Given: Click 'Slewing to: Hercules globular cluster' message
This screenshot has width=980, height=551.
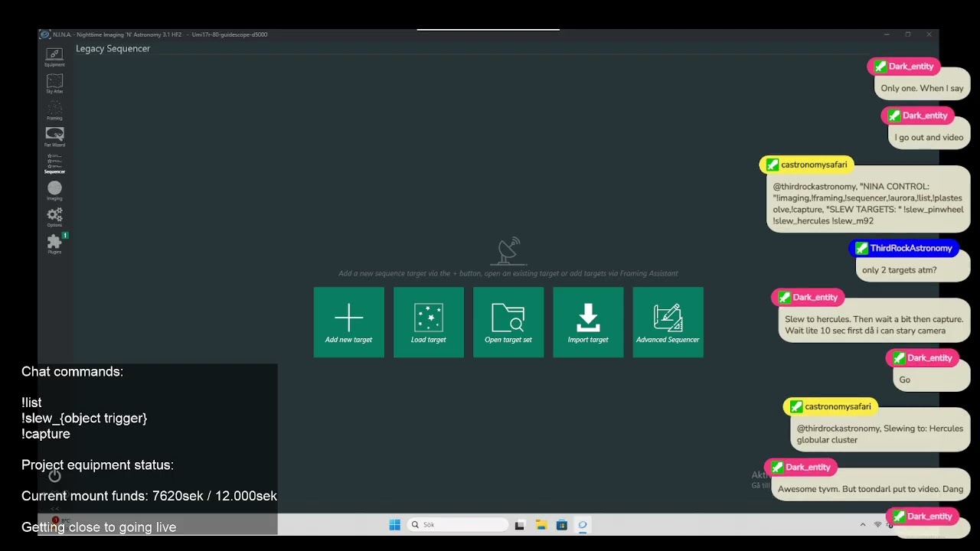Looking at the screenshot, I should [x=880, y=435].
